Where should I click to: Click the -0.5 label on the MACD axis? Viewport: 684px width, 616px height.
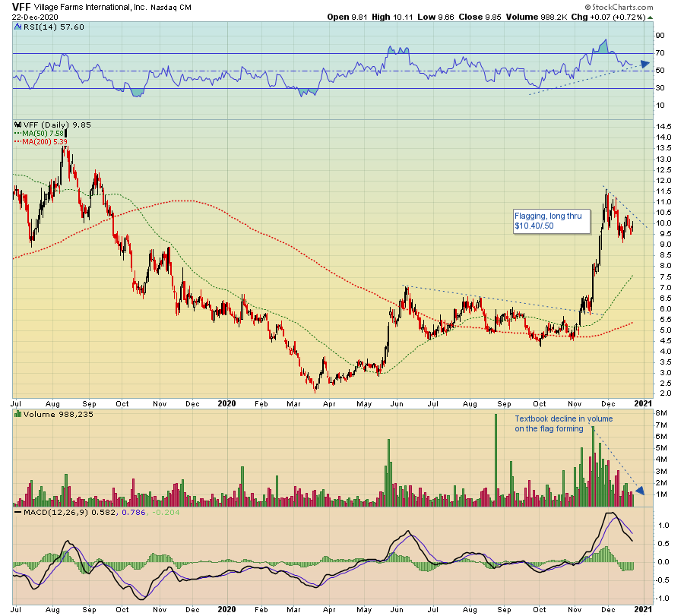coord(662,580)
